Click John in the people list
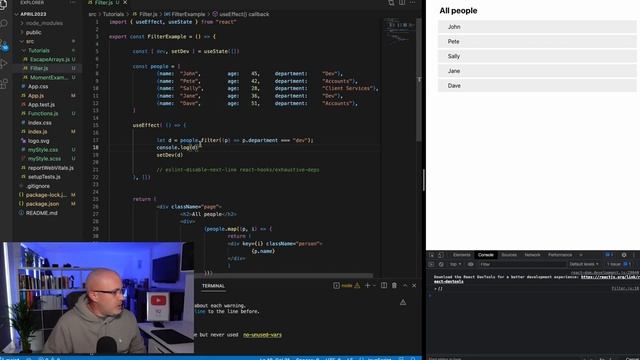 coord(537,27)
